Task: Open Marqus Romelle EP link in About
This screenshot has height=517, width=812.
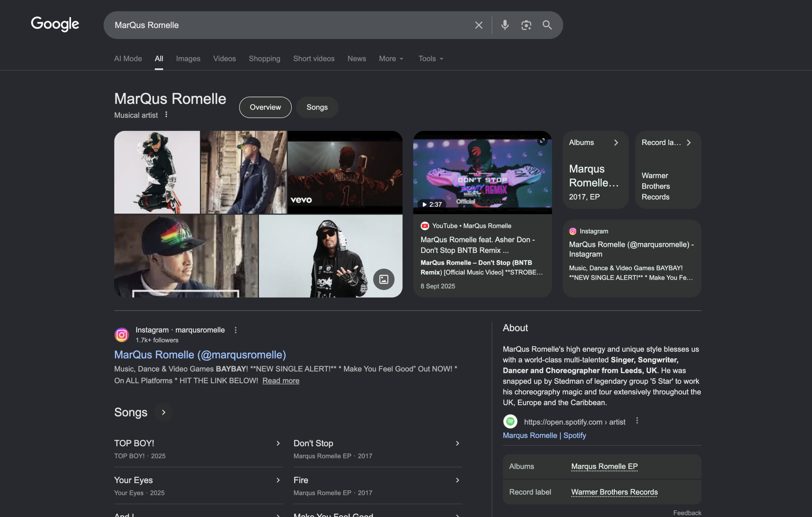Action: 605,467
